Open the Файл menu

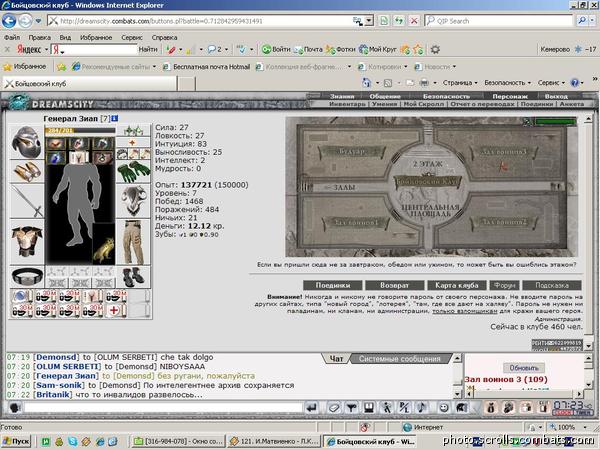pos(12,38)
